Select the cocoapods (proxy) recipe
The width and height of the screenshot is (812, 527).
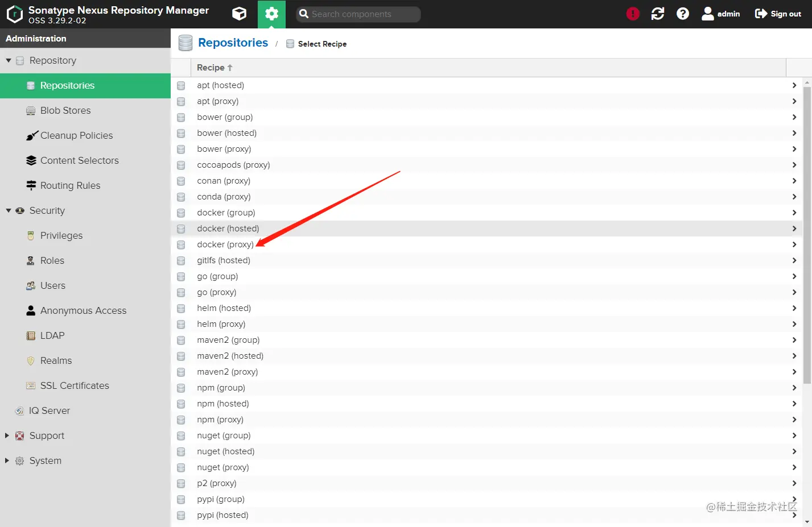[x=487, y=165]
